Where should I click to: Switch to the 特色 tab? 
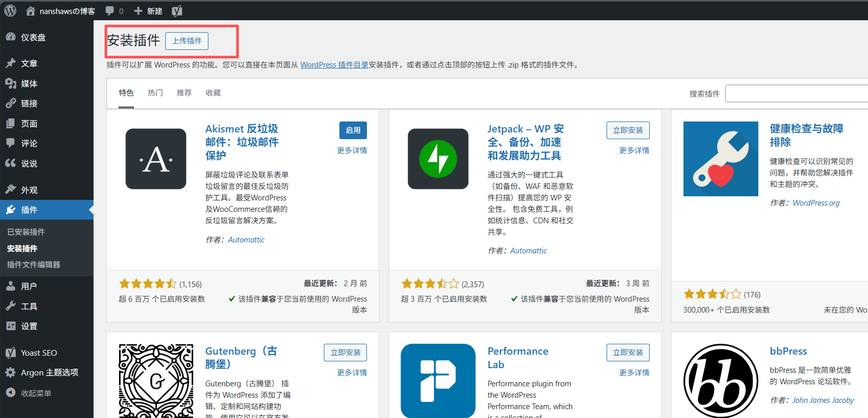(x=126, y=93)
